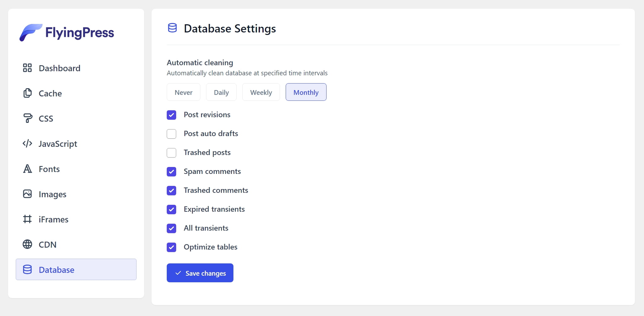Click the Cache copy icon
Image resolution: width=644 pixels, height=316 pixels.
[x=27, y=93]
